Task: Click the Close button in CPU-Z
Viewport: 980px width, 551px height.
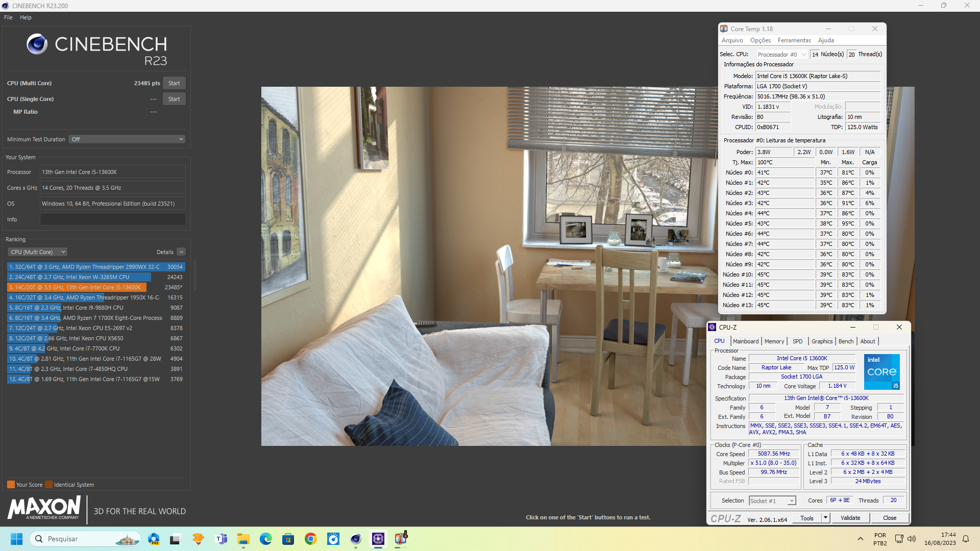Action: [890, 518]
